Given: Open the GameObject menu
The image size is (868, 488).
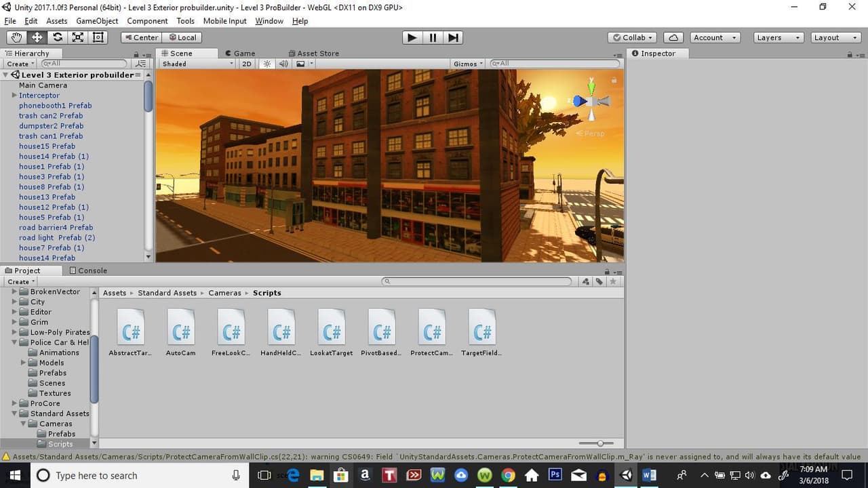Looking at the screenshot, I should (x=97, y=21).
